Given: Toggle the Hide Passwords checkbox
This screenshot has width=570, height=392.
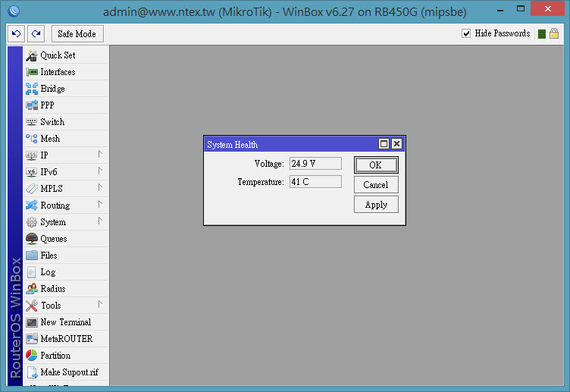Looking at the screenshot, I should pyautogui.click(x=466, y=33).
